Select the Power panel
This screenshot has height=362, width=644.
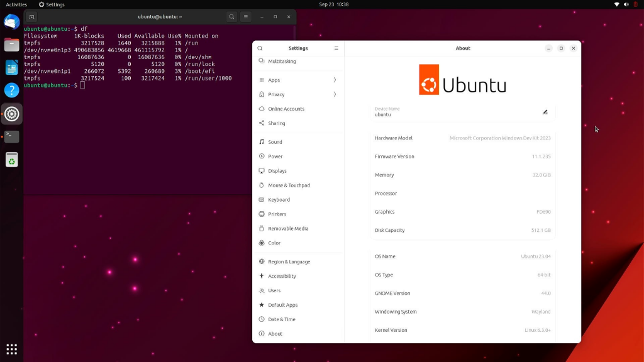298,156
